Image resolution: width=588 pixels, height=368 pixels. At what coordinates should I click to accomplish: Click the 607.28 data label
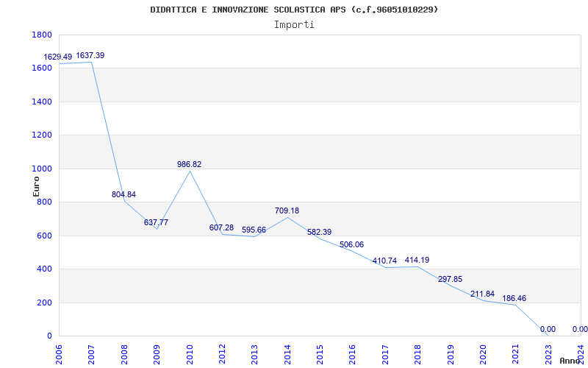[222, 227]
